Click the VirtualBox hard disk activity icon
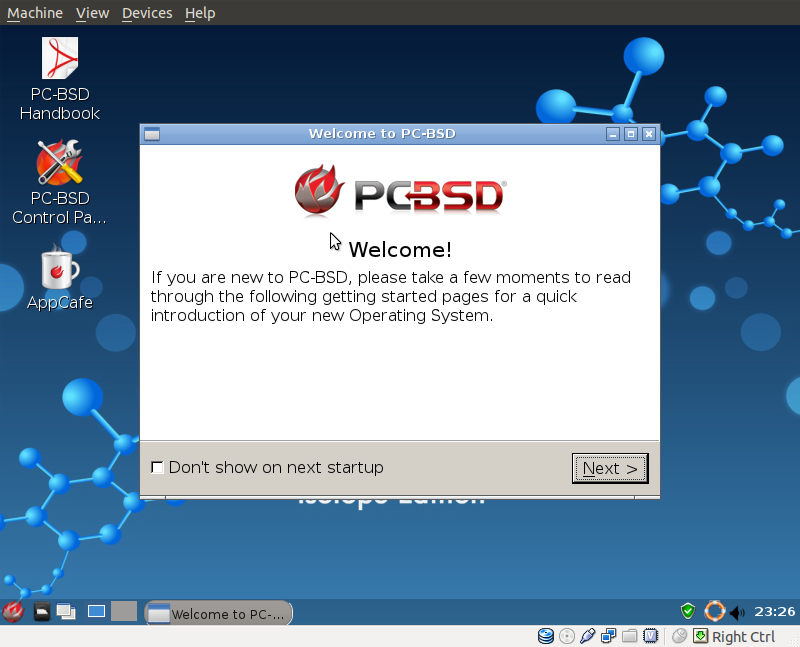Image resolution: width=800 pixels, height=647 pixels. (x=546, y=636)
